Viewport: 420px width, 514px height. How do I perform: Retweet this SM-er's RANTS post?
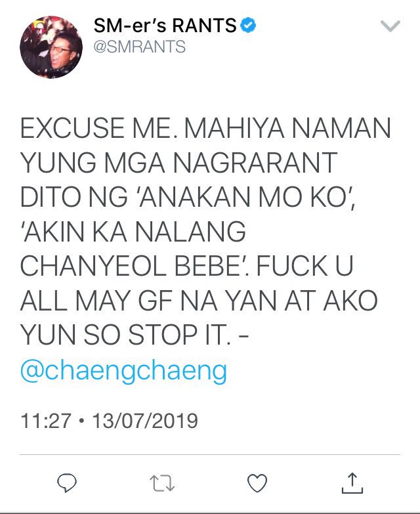162,483
